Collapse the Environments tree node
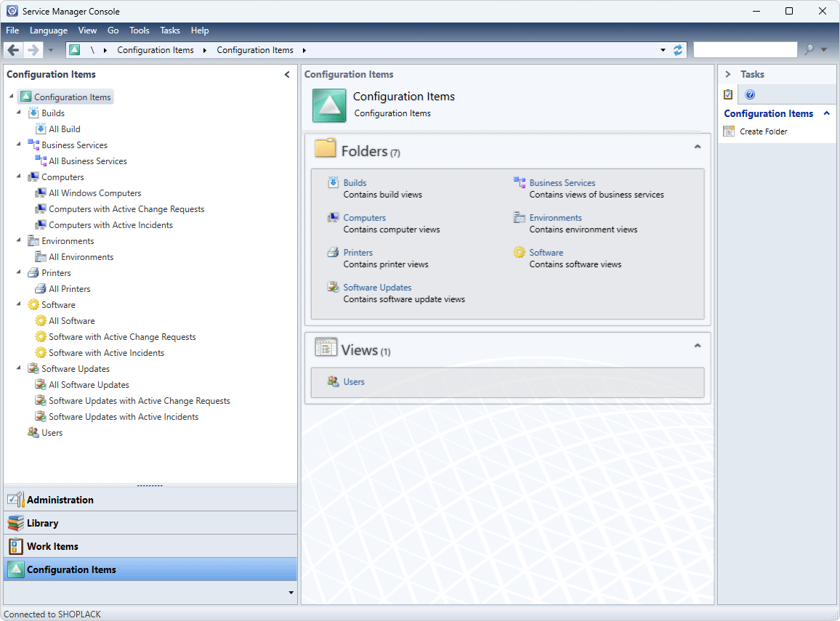The image size is (840, 621). click(19, 240)
